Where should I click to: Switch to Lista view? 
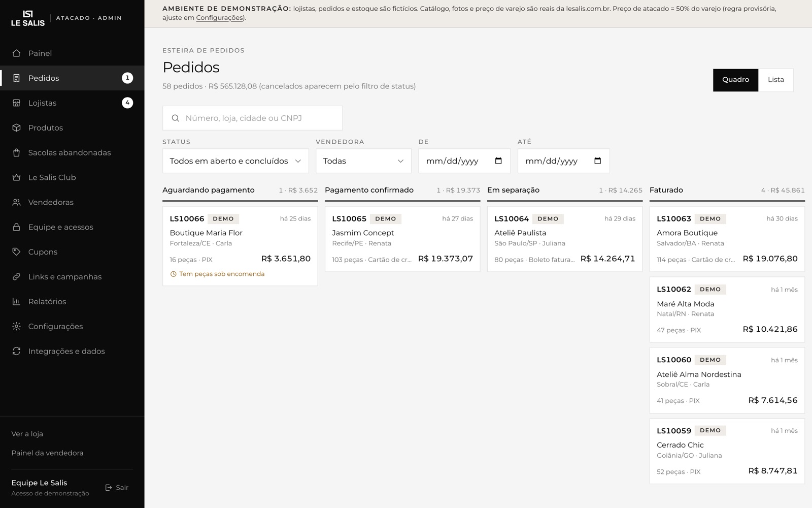(775, 80)
